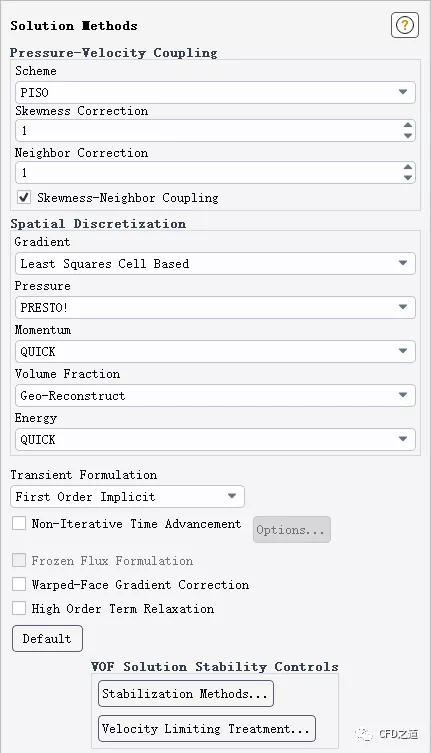Open Transient Formulation First Order Implicit dropdown
431x753 pixels.
point(127,497)
